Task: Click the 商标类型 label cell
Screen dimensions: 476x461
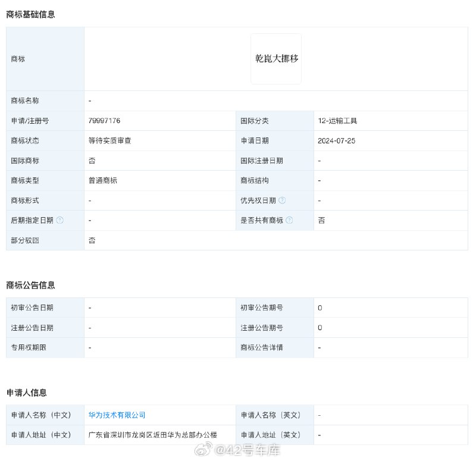Action: [x=45, y=181]
